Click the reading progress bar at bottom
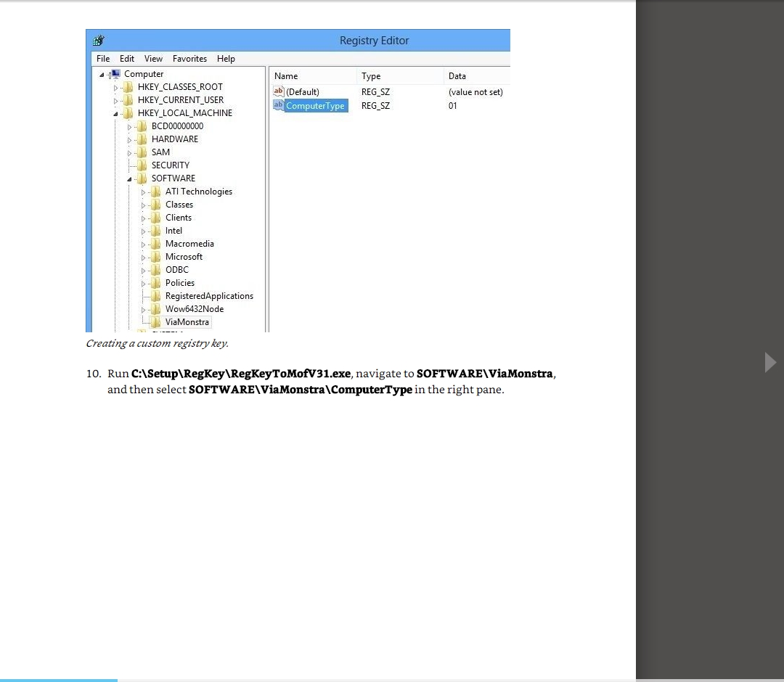 (x=58, y=680)
